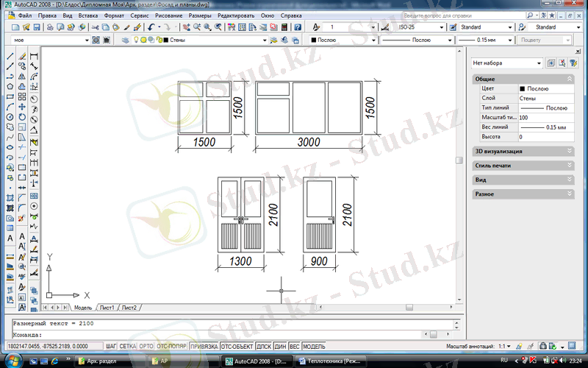Select the Move tool

pyautogui.click(x=22, y=107)
